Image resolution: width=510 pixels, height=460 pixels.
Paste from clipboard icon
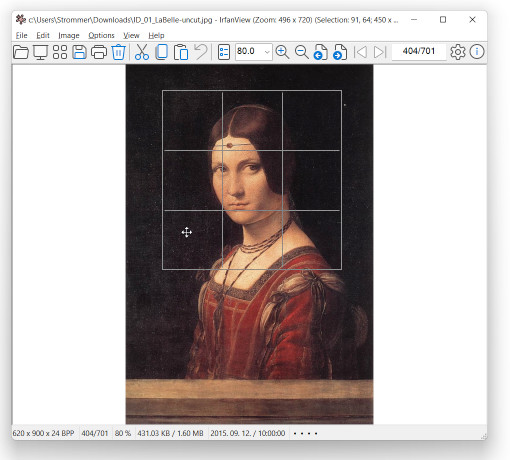181,52
